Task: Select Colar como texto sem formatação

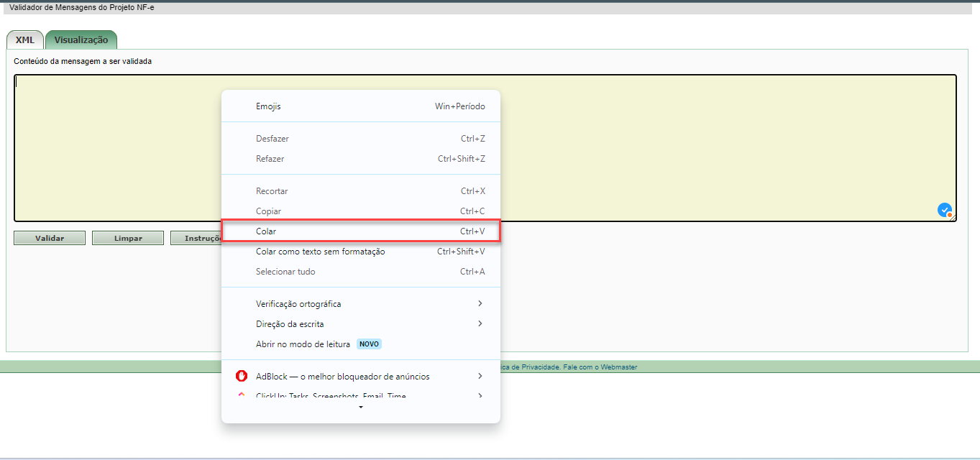Action: coord(361,252)
